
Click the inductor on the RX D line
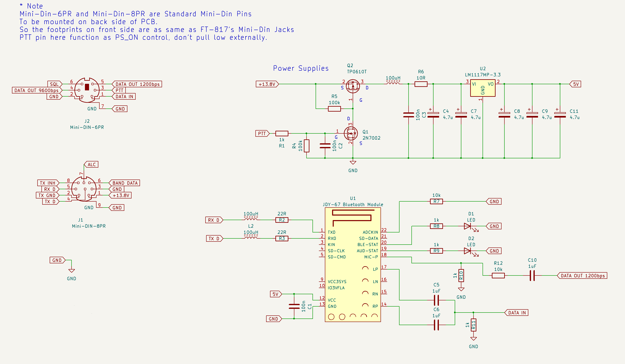click(x=251, y=218)
